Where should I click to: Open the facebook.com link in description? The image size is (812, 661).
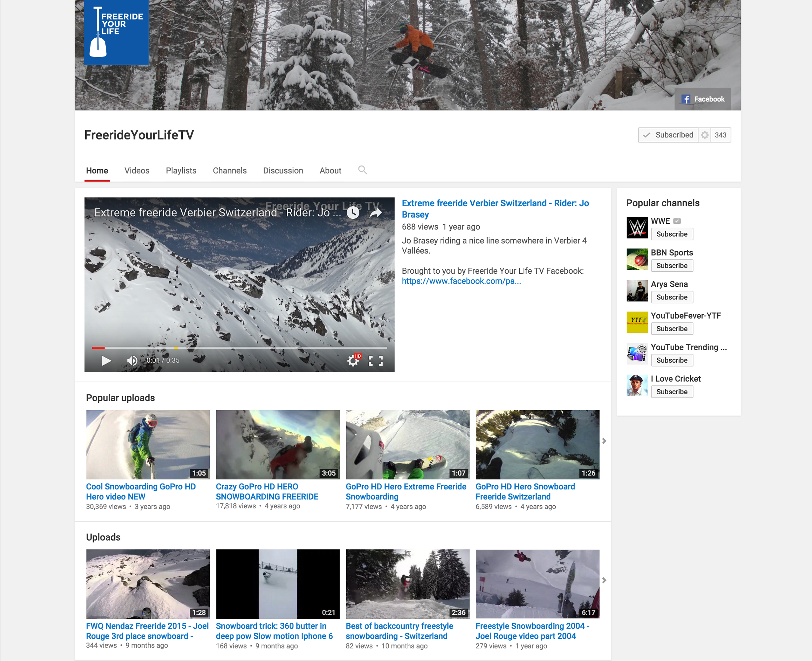pyautogui.click(x=461, y=281)
